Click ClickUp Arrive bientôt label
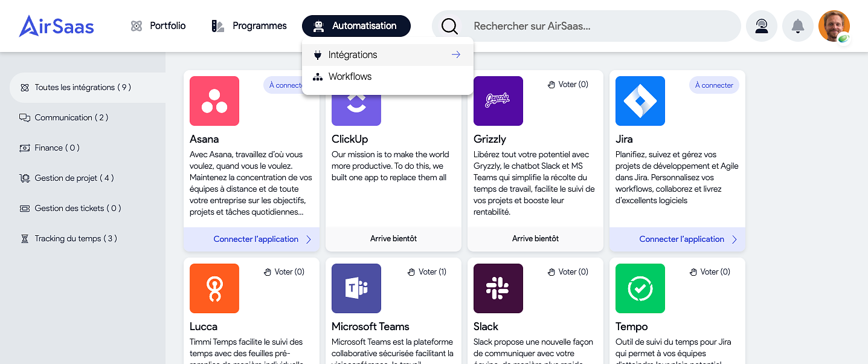The height and width of the screenshot is (364, 868). [393, 239]
